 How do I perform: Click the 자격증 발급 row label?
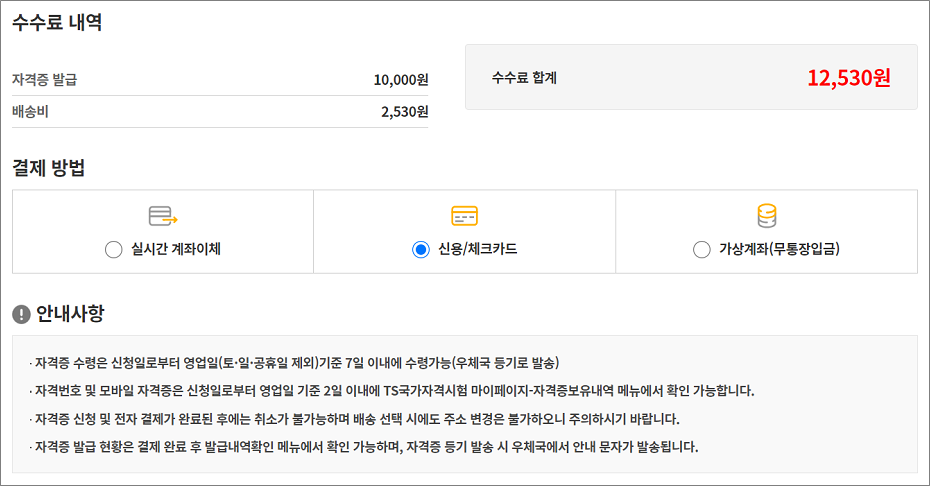44,80
